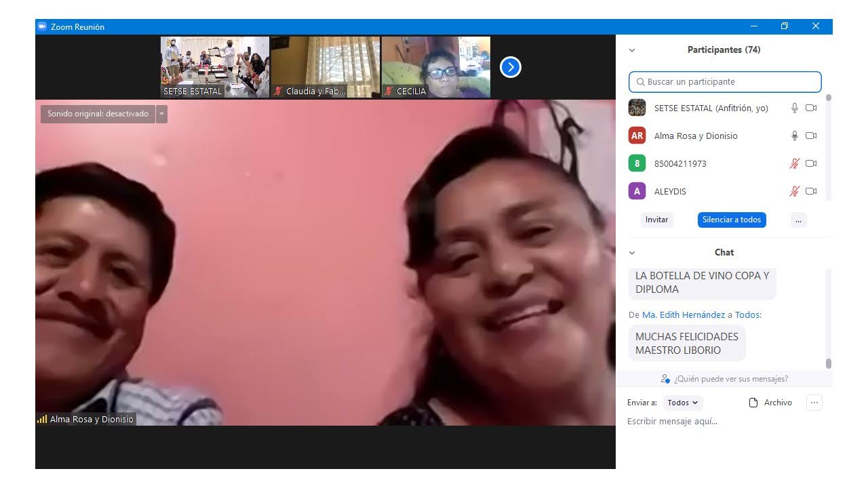The height and width of the screenshot is (488, 868).
Task: Click SETSE ESTATAL avatar picture
Action: pyautogui.click(x=637, y=108)
